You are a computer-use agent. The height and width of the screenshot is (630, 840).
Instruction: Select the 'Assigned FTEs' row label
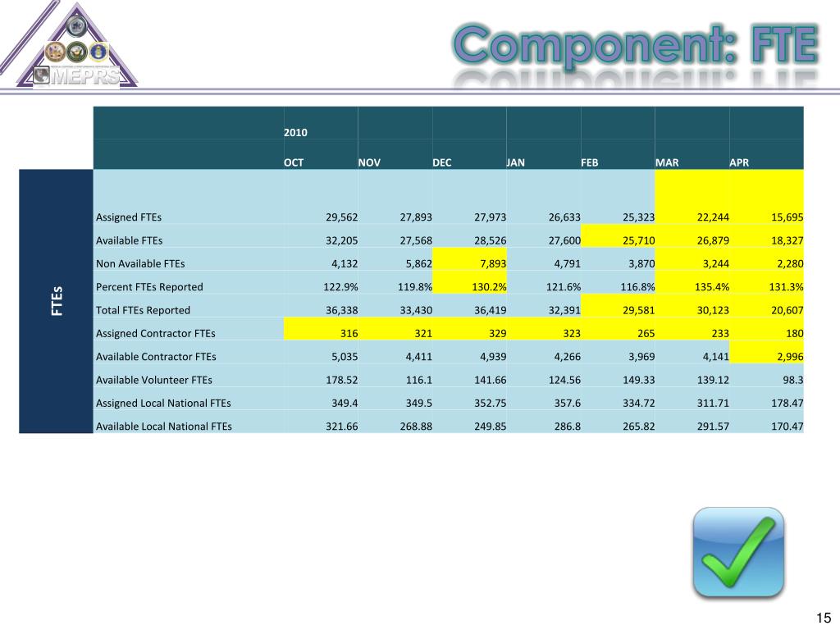[x=129, y=217]
